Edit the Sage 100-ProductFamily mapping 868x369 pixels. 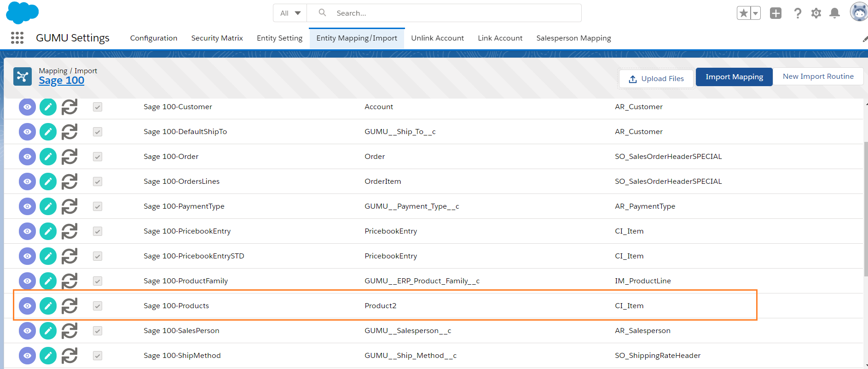tap(48, 281)
